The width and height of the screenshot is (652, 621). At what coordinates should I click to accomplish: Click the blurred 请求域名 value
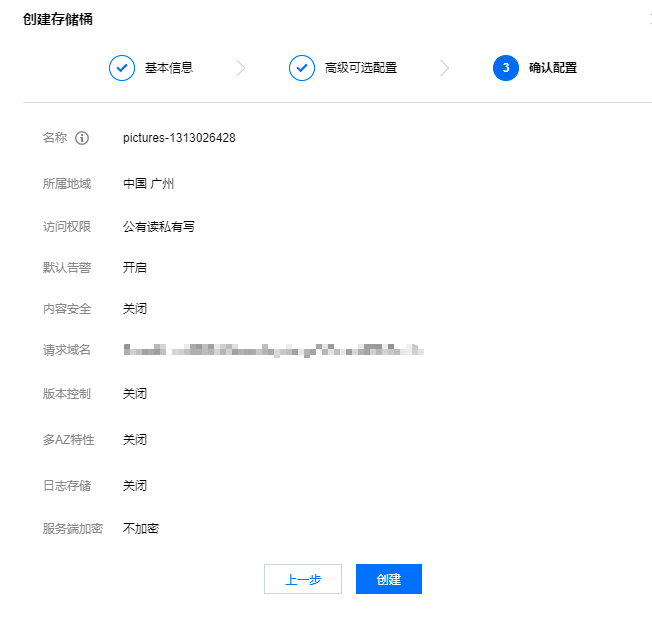273,350
